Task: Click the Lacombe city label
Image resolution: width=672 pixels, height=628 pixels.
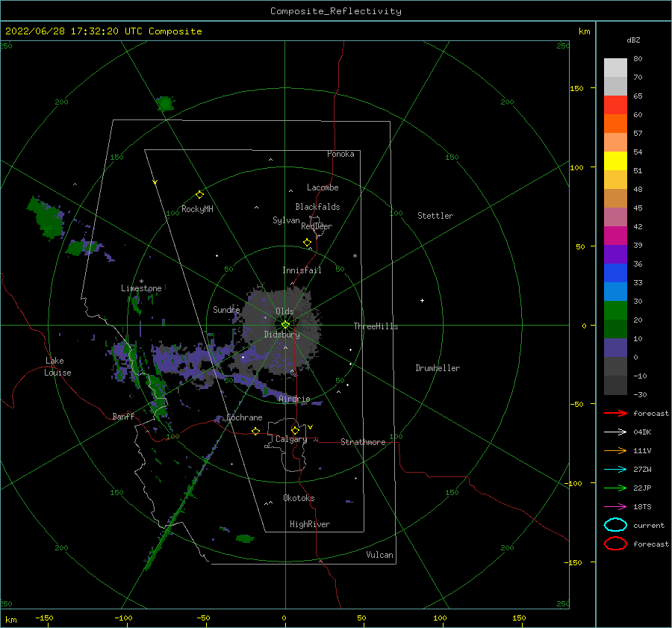Action: point(323,187)
